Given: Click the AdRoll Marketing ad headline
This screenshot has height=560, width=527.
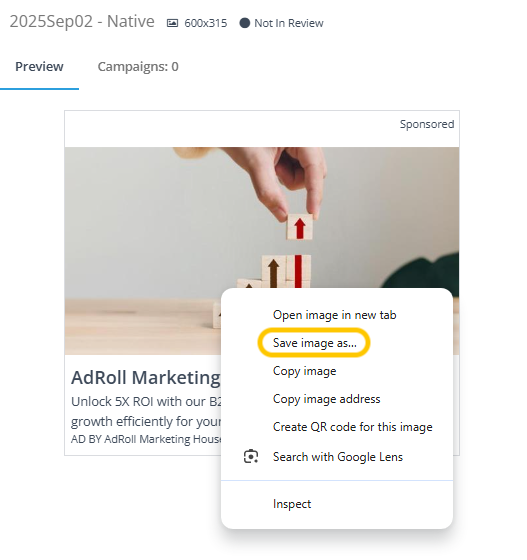Looking at the screenshot, I should point(146,378).
